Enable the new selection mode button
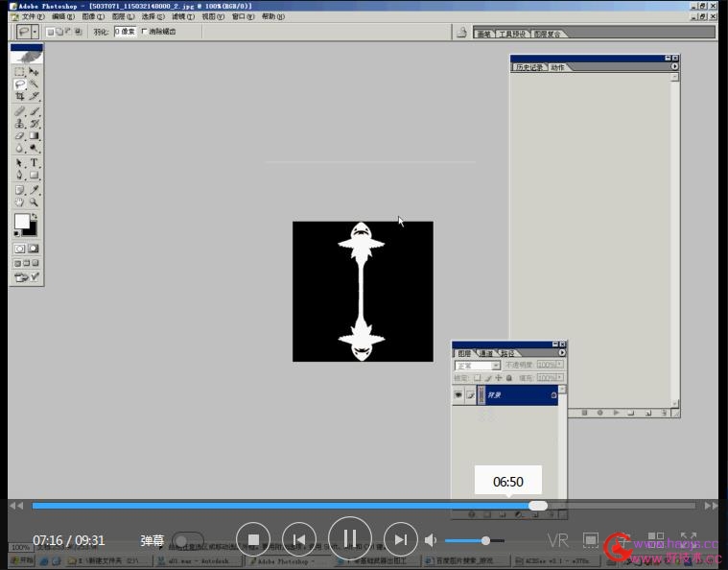The width and height of the screenshot is (728, 570). tap(50, 32)
